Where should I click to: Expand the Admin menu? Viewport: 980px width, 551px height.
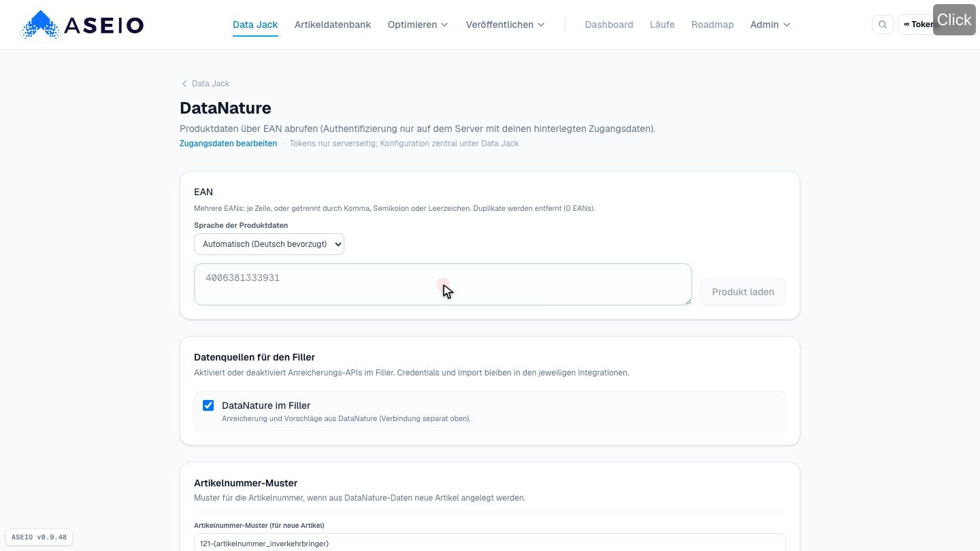[770, 24]
